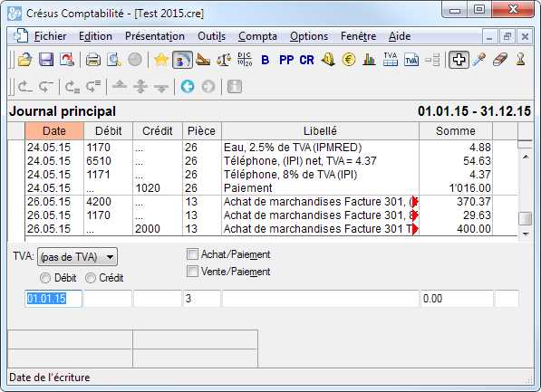Viewport: 541px width, 392px height.
Task: Click the Date column header
Action: pos(54,131)
